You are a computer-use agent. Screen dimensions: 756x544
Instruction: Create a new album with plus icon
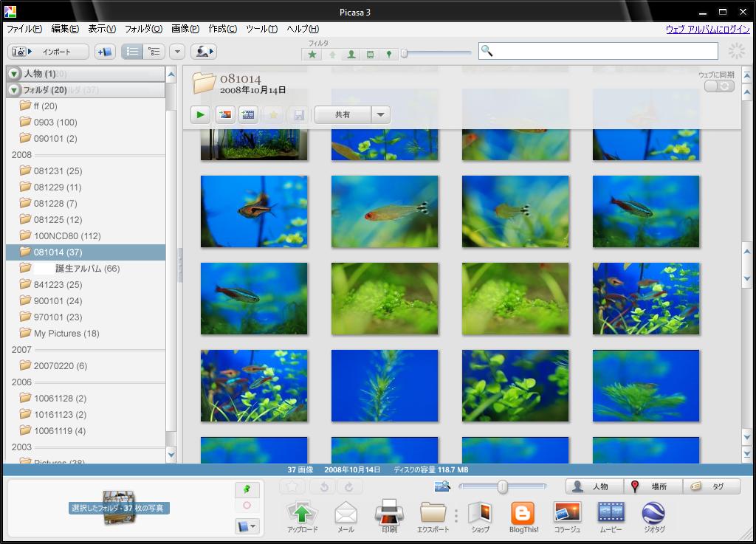105,52
